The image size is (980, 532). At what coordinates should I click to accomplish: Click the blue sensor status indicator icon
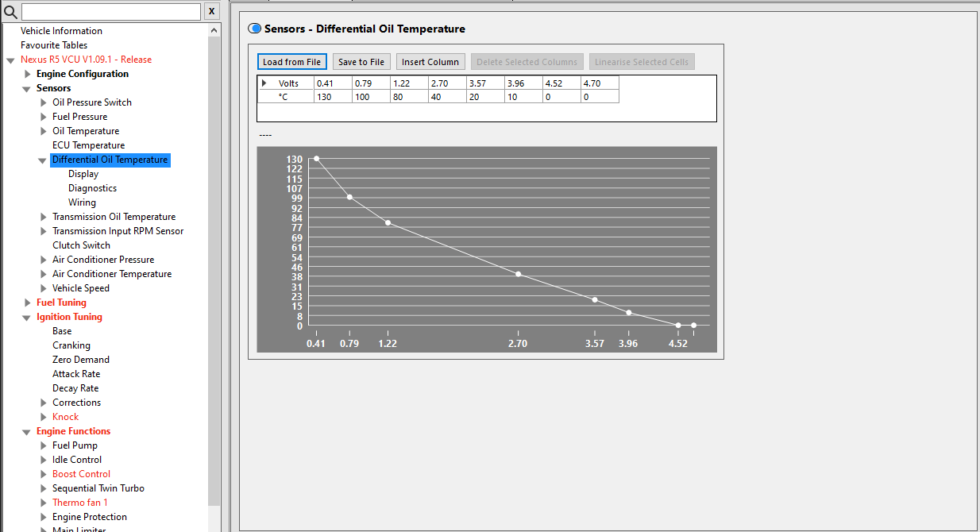[x=254, y=28]
